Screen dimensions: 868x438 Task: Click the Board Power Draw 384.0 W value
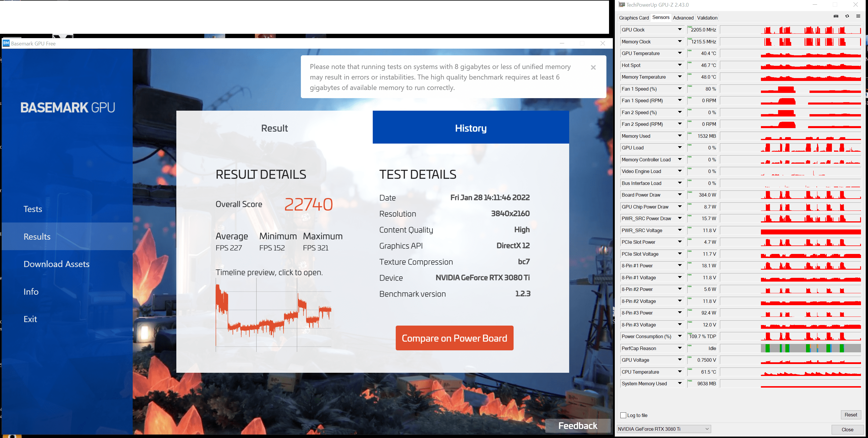click(703, 195)
